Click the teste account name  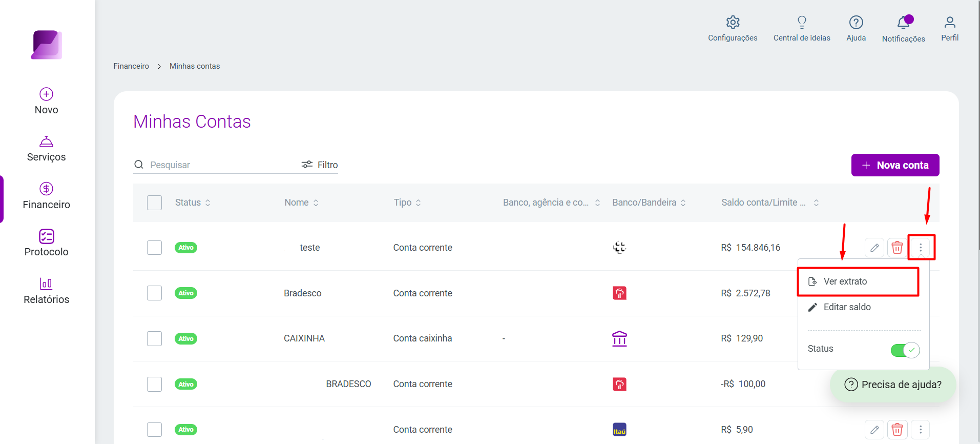[309, 248]
